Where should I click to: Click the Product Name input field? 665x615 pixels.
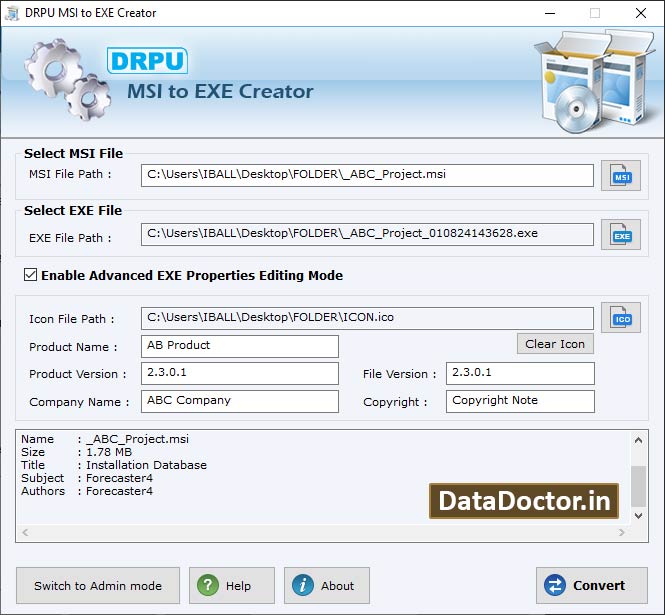coord(240,346)
